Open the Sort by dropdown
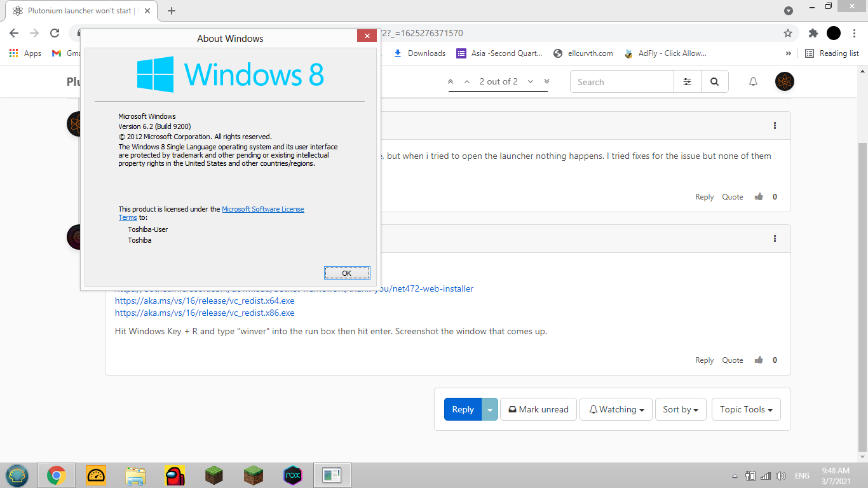This screenshot has width=868, height=488. (x=681, y=409)
